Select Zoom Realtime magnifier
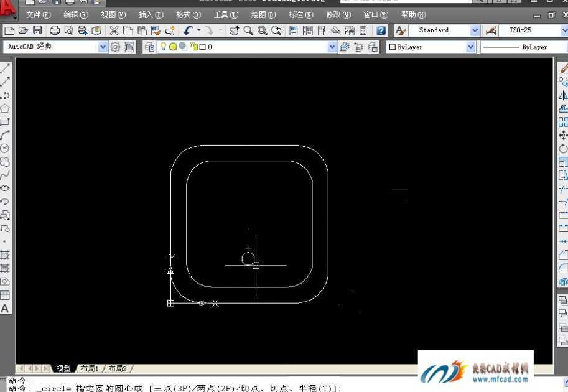Image resolution: width=568 pixels, height=392 pixels. [248, 30]
